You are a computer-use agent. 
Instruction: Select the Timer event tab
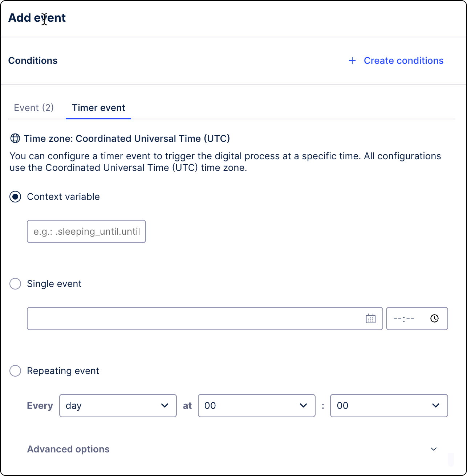(98, 108)
